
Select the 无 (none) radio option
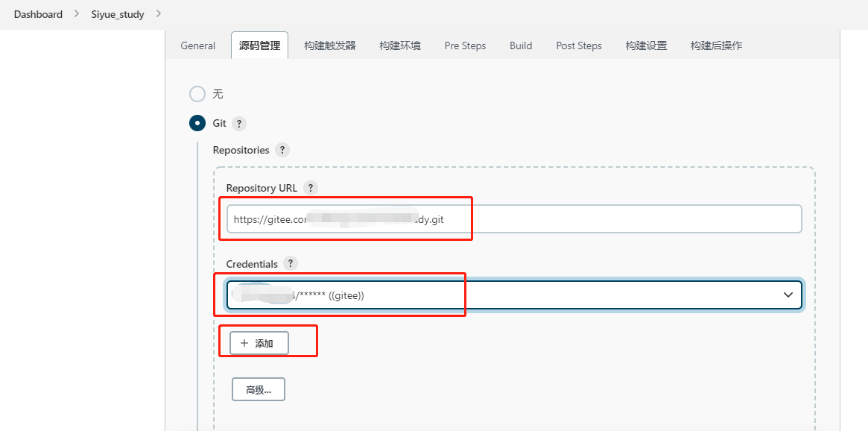tap(197, 94)
